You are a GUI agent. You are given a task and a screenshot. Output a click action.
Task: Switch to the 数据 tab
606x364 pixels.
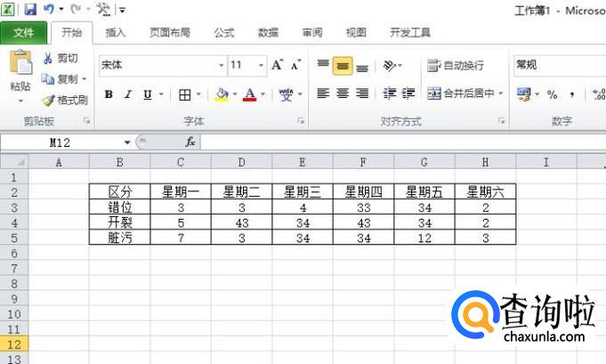pyautogui.click(x=268, y=33)
